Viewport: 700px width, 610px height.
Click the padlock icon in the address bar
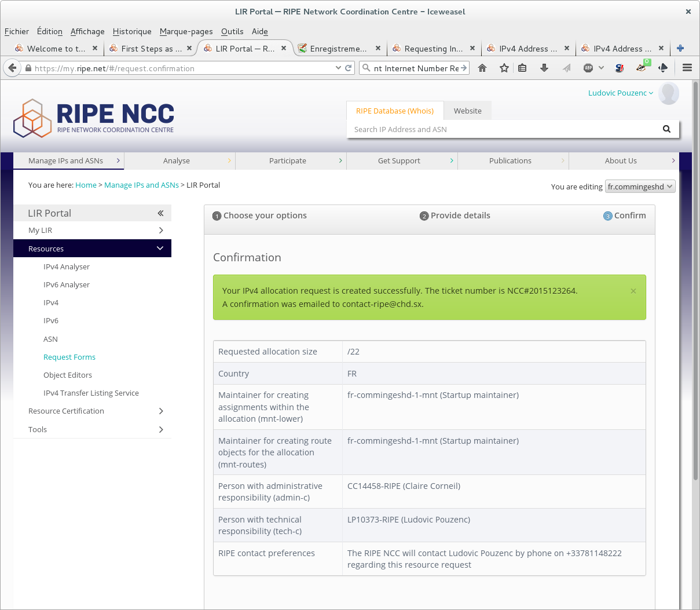tap(28, 68)
